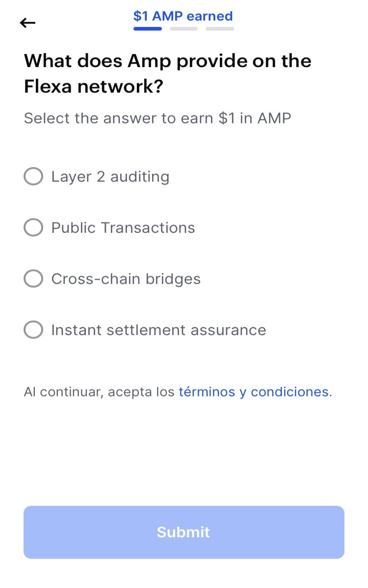Viewport: 368px width, 588px height.
Task: Tap the Instant settlement assurance answer text
Action: (x=158, y=330)
